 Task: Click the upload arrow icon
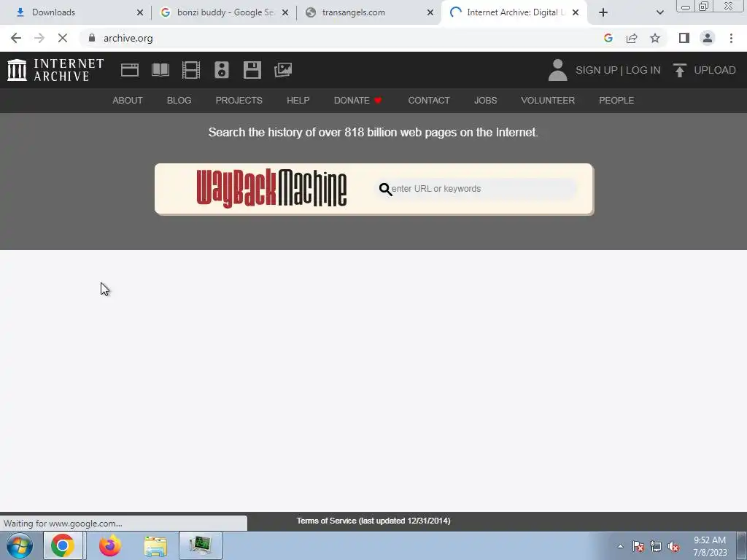click(680, 70)
